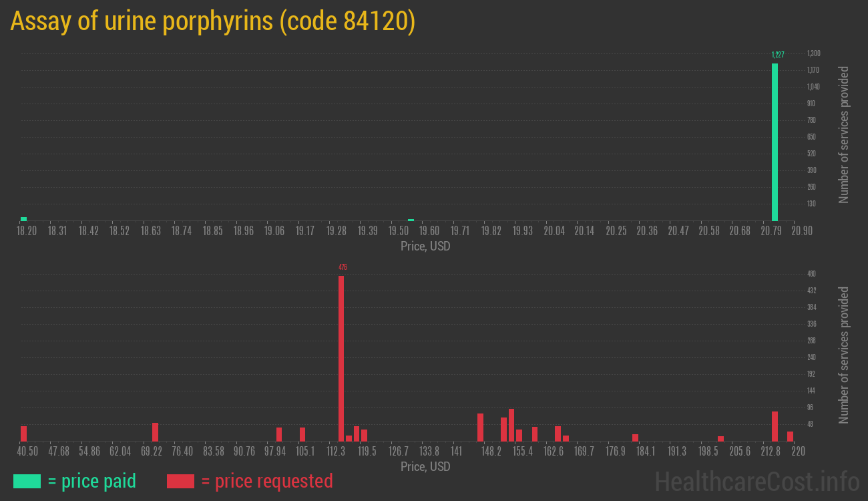Select the Price, USD axis label on top chart
This screenshot has height=501, width=868.
[x=425, y=246]
